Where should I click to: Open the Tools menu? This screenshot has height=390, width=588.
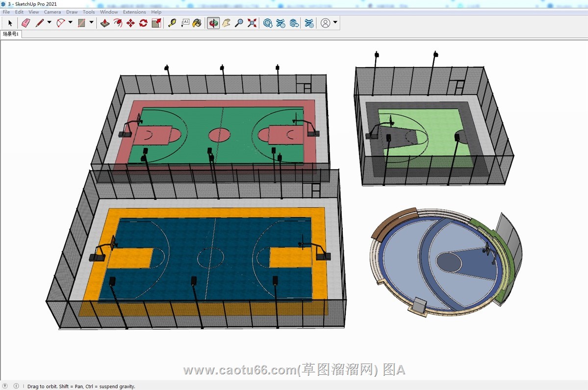point(89,12)
